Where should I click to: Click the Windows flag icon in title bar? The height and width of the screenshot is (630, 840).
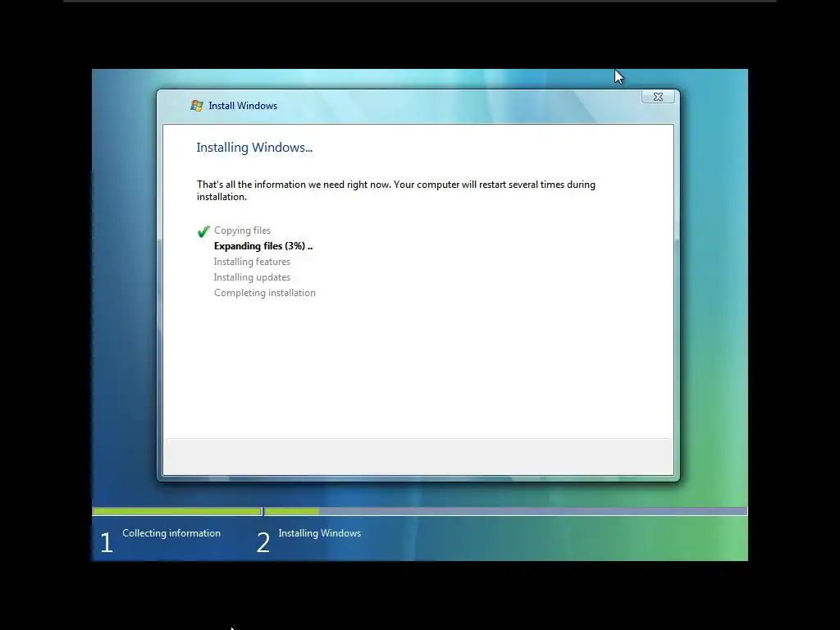(197, 106)
